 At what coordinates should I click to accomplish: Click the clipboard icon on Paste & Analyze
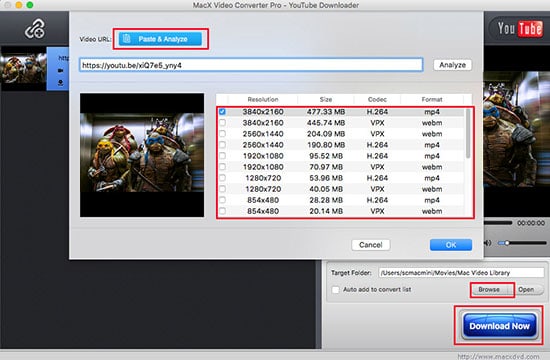[127, 39]
